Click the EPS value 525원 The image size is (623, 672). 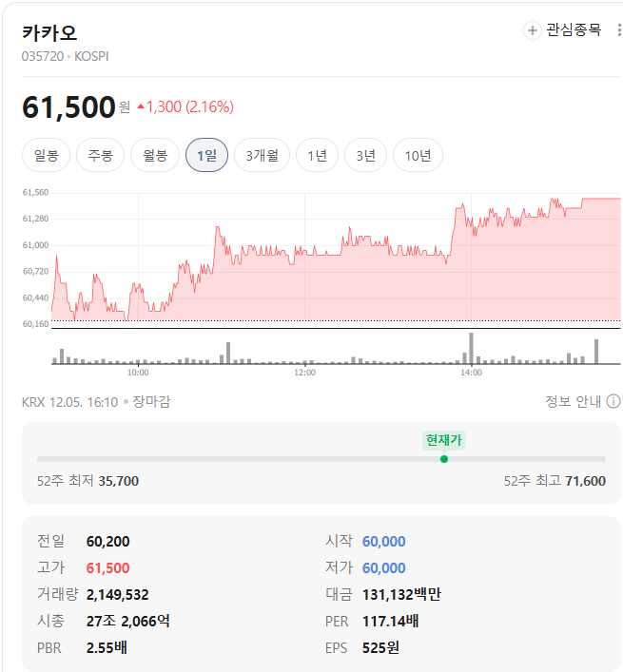pyautogui.click(x=380, y=647)
